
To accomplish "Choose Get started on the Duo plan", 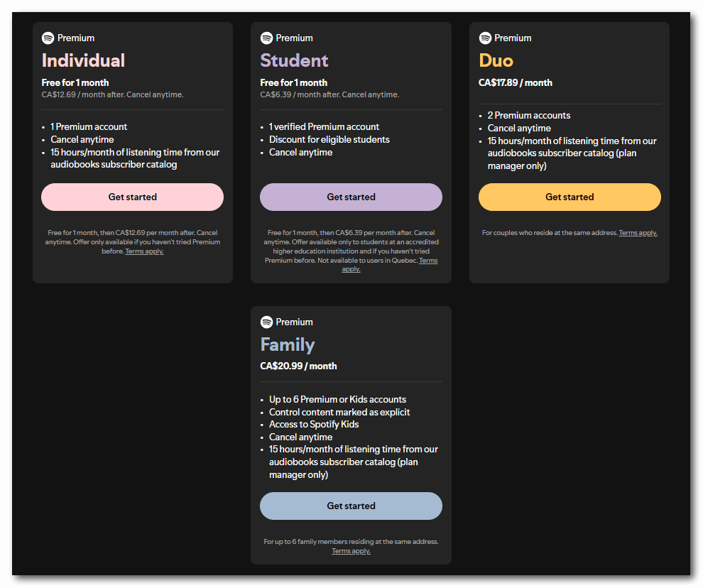I will click(570, 197).
